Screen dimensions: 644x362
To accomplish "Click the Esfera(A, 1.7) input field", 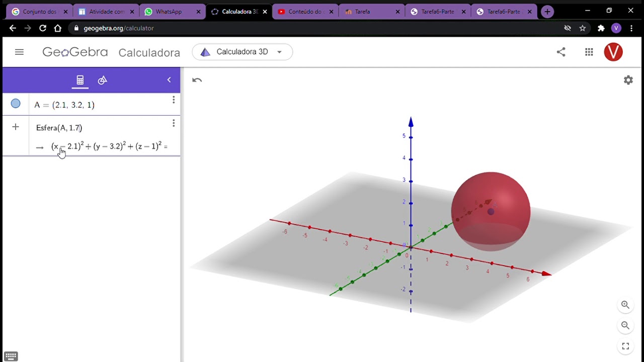I will coord(59,128).
